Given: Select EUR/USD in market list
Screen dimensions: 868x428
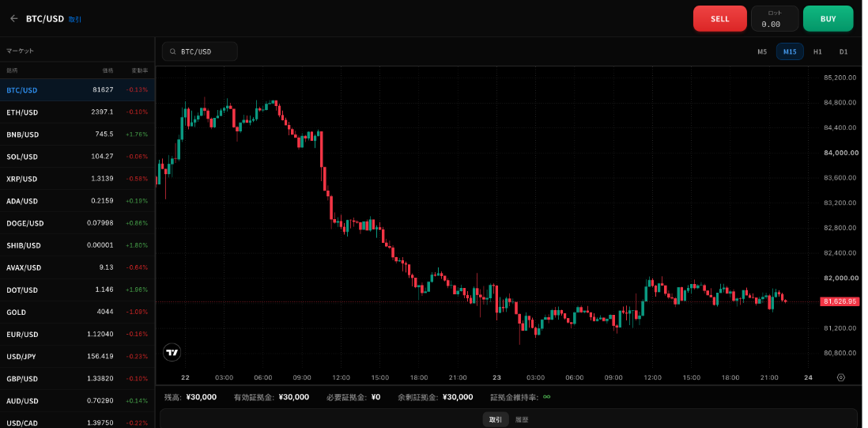Looking at the screenshot, I should pyautogui.click(x=77, y=334).
